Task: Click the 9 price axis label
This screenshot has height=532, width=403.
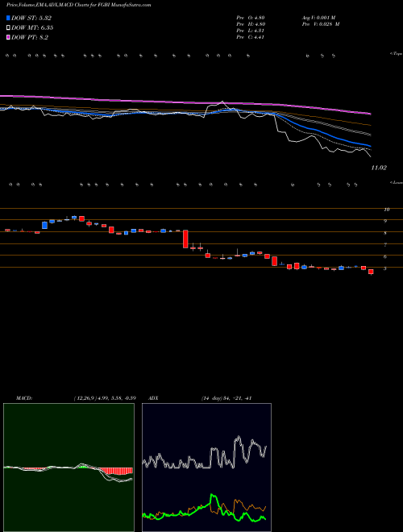Action: coord(385,221)
